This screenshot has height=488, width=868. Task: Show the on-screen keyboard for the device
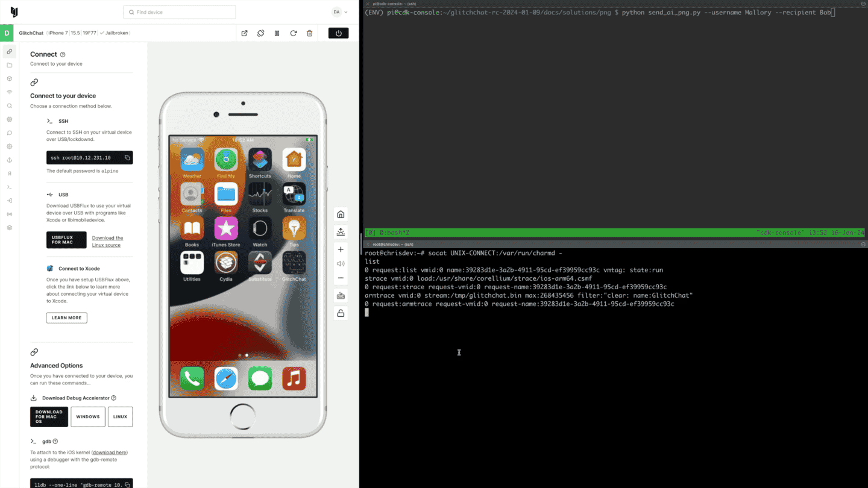(x=341, y=295)
